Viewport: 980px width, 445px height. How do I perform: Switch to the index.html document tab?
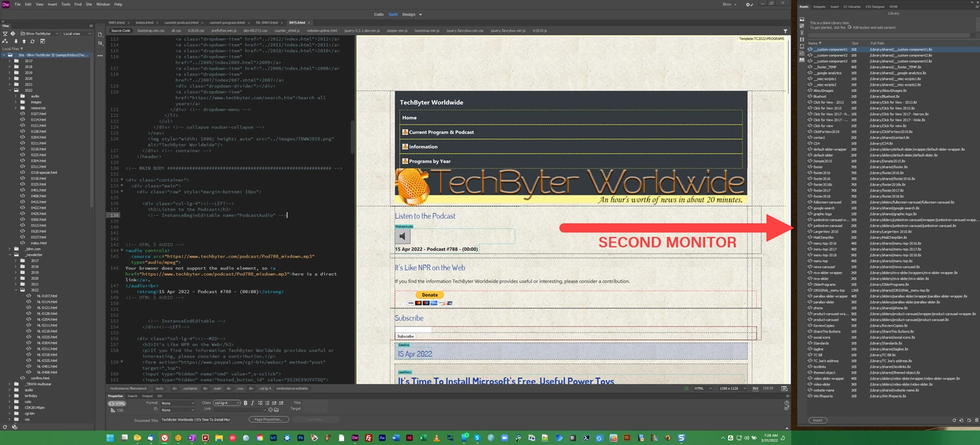[x=144, y=22]
